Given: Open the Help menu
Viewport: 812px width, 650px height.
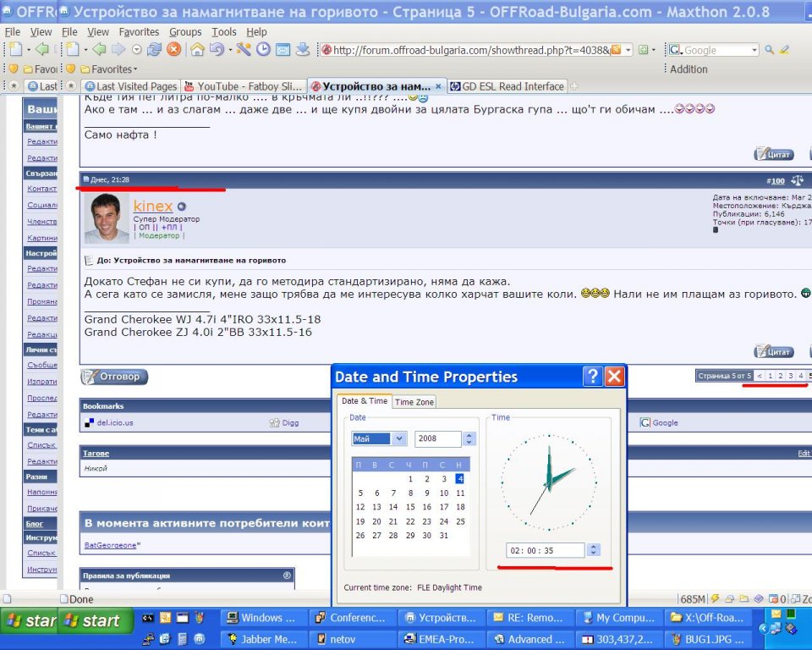Looking at the screenshot, I should click(x=256, y=32).
